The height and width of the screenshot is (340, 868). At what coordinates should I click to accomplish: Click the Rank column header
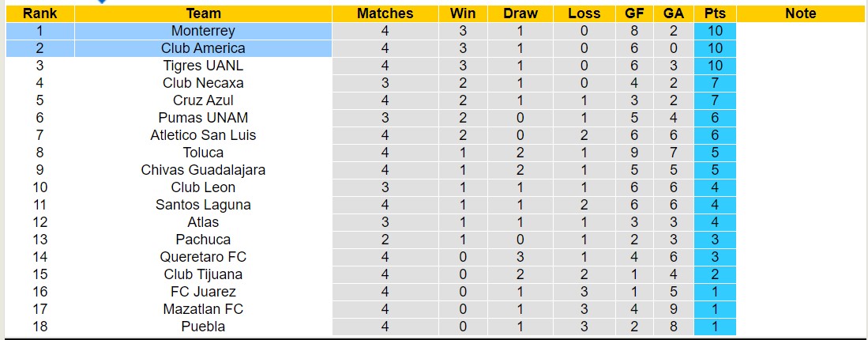(39, 13)
